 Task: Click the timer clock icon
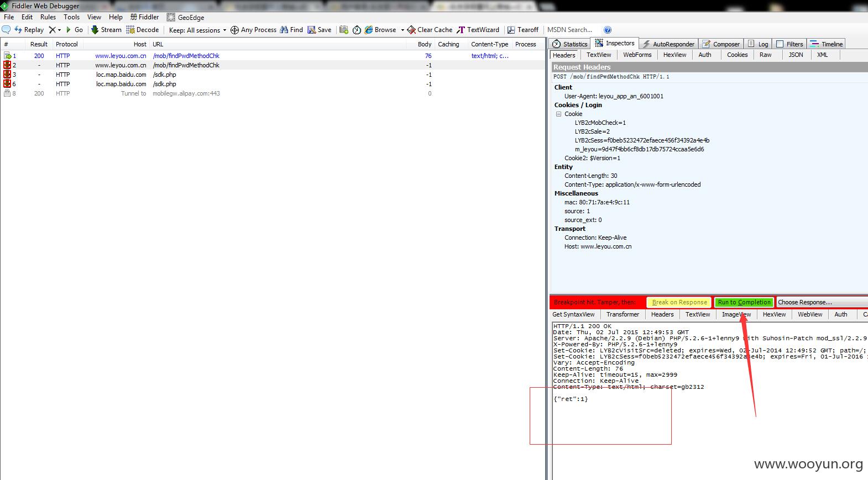[357, 30]
